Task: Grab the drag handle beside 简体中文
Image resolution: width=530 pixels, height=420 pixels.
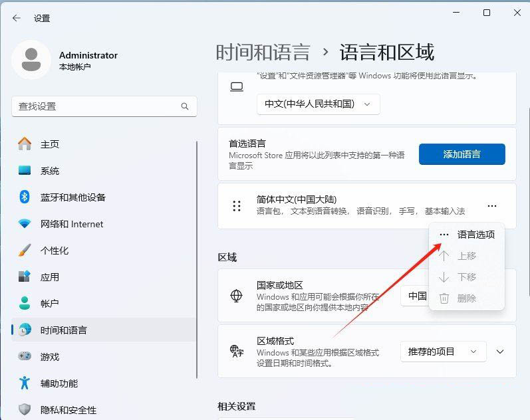Action: [237, 206]
